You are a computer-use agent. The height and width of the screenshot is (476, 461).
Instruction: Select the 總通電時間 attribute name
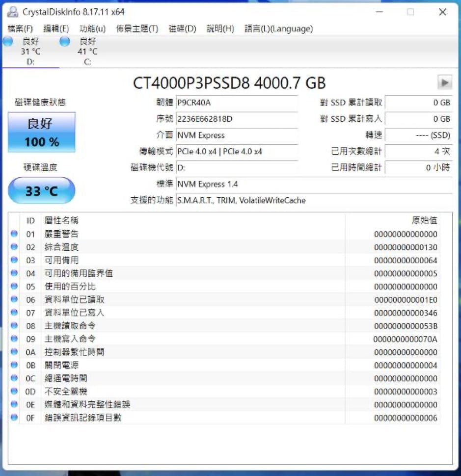click(x=66, y=378)
